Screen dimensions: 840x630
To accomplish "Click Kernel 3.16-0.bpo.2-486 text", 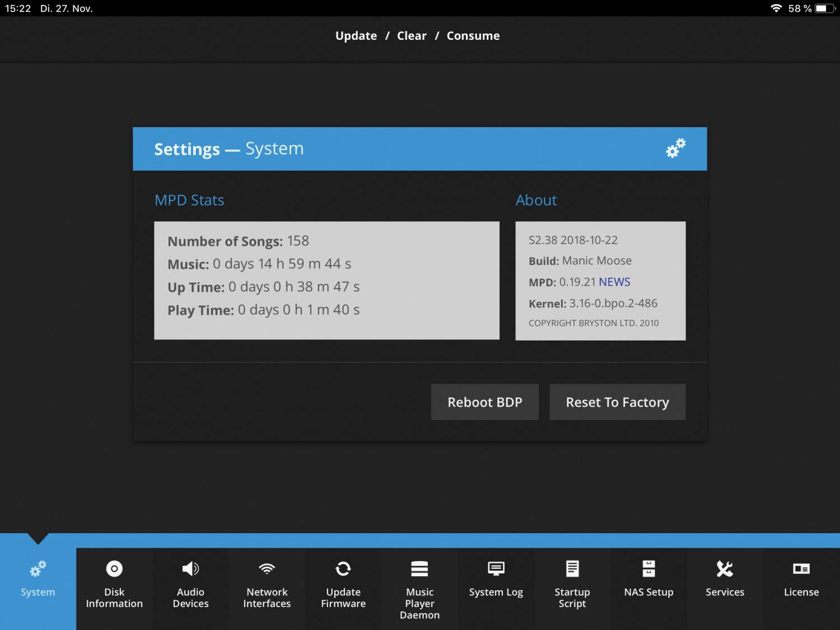I will pyautogui.click(x=593, y=304).
